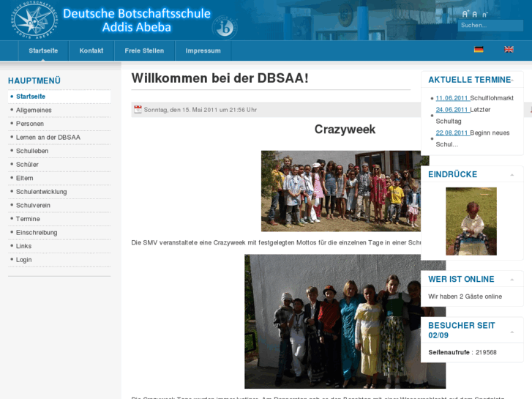Open the Impressum tab
Screen dimensions: 532x399
(203, 51)
